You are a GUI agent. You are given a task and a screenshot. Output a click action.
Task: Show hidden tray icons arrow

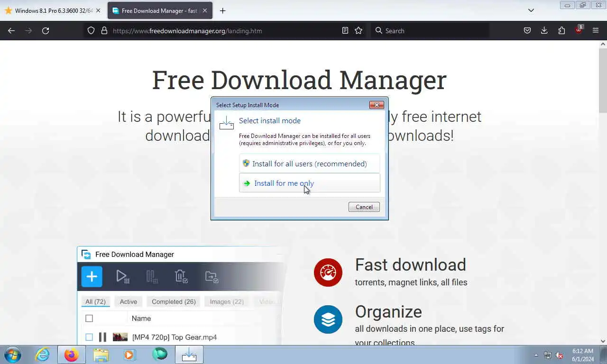[536, 355]
